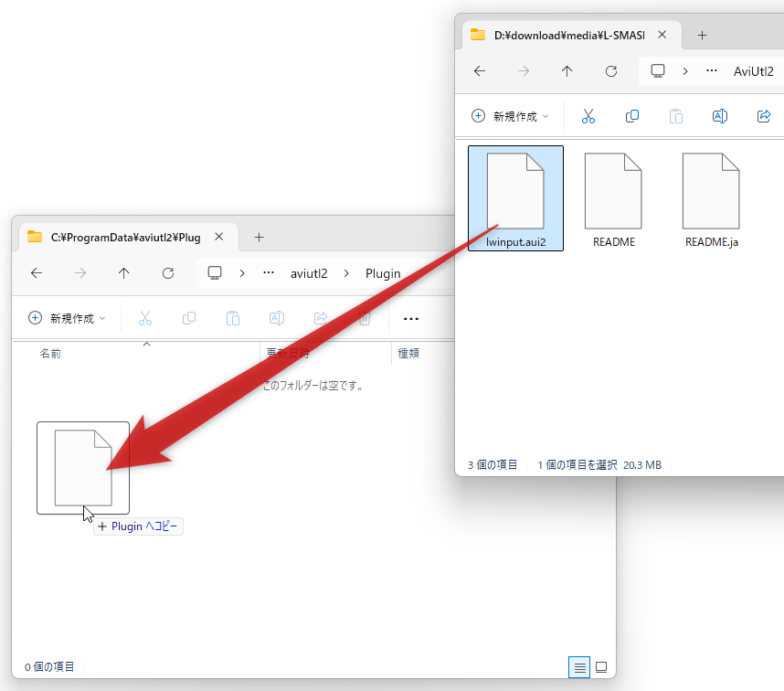Open 新規作成 dropdown in L-SMASH window
The height and width of the screenshot is (691, 784).
point(510,116)
